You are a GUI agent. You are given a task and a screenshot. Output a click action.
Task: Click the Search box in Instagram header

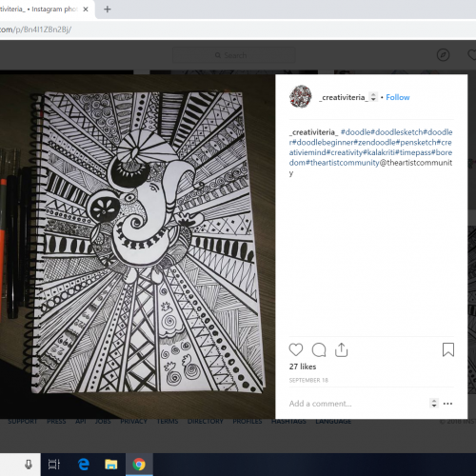pos(233,55)
